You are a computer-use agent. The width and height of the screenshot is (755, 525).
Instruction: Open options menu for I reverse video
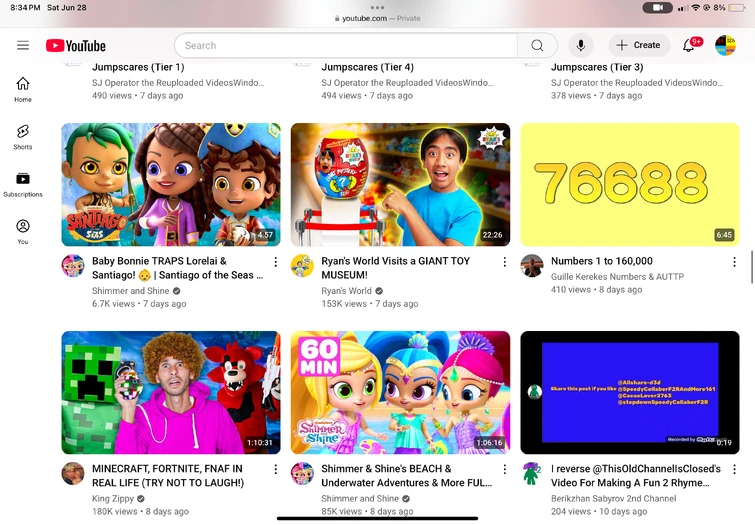734,469
